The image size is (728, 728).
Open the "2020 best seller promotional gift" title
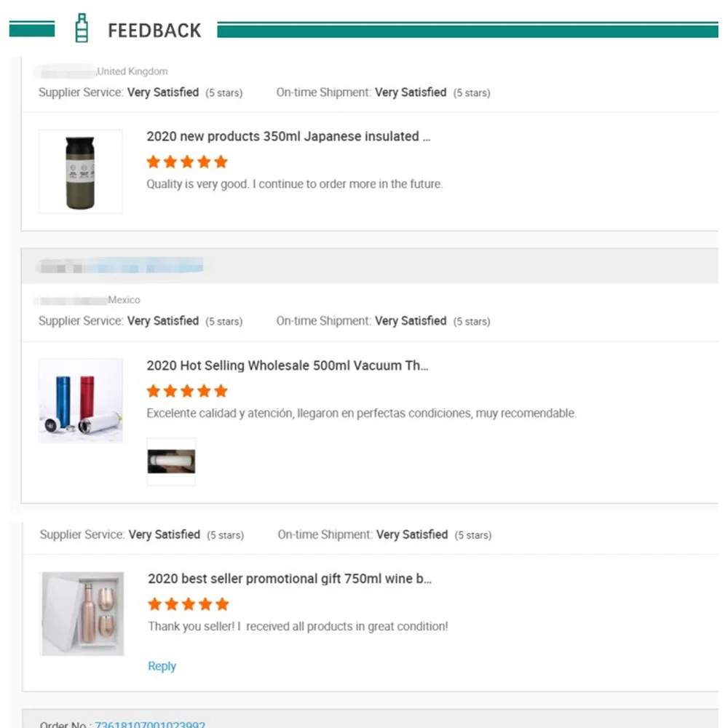(x=290, y=579)
